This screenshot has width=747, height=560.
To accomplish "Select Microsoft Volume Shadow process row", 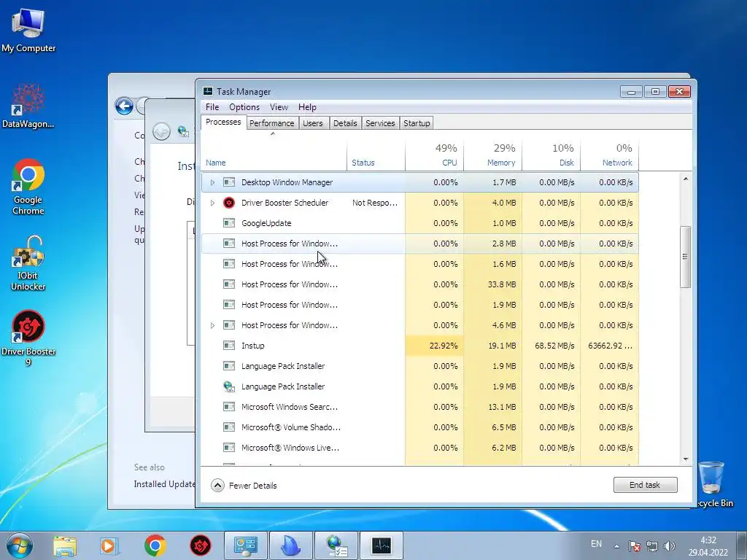I will pos(419,427).
